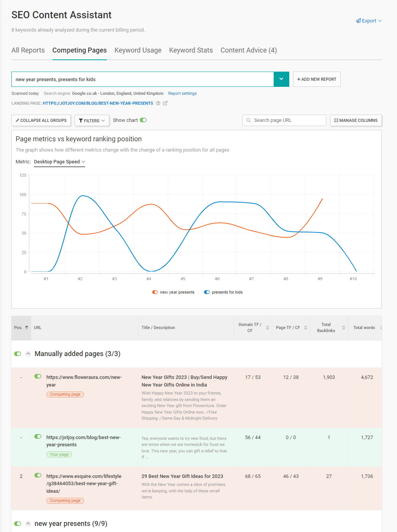Open the Report settings link

tap(182, 93)
